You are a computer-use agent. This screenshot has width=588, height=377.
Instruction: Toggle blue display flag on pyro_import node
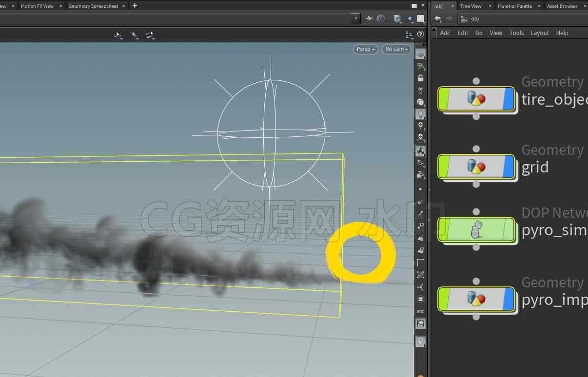click(509, 299)
